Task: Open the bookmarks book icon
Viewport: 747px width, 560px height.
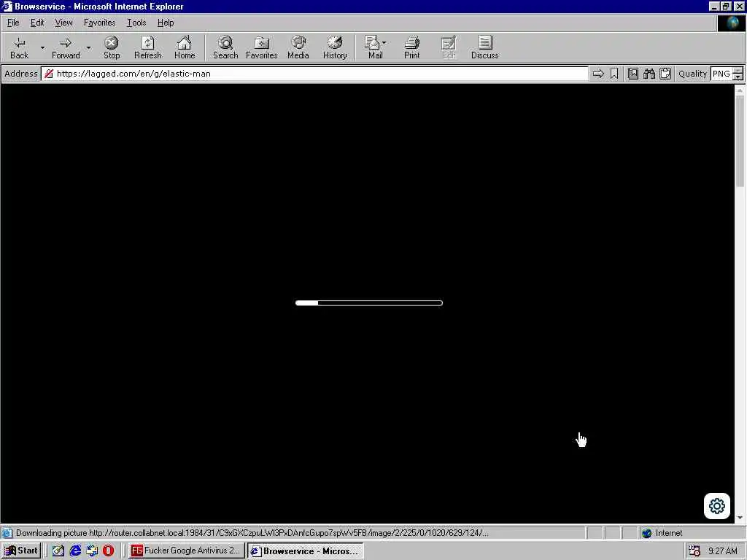Action: pos(633,74)
